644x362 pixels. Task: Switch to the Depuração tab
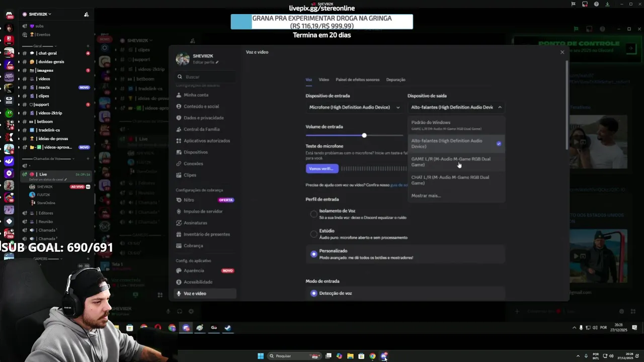click(x=395, y=79)
